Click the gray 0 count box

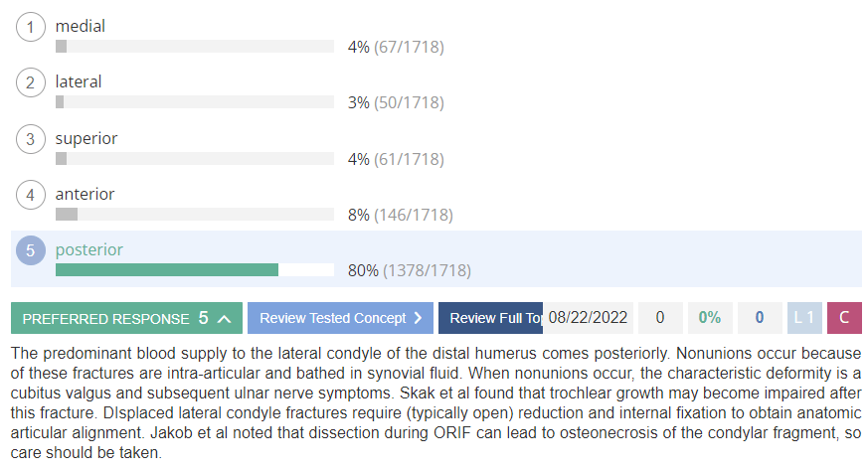[660, 318]
